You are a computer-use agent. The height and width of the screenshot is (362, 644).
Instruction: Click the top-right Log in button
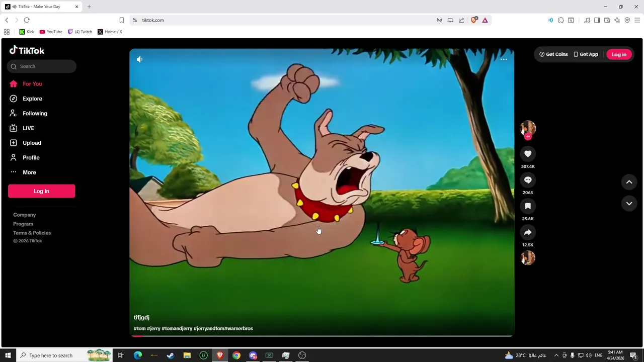[x=619, y=54]
